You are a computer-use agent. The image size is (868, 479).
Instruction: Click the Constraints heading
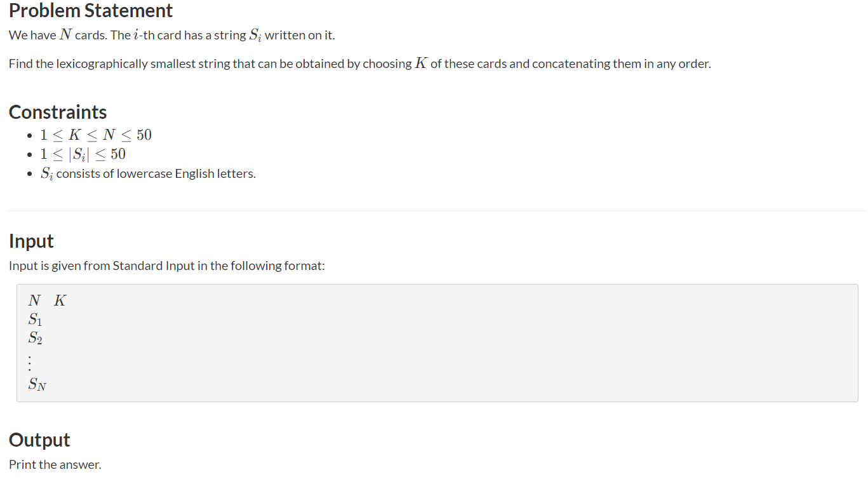point(58,112)
